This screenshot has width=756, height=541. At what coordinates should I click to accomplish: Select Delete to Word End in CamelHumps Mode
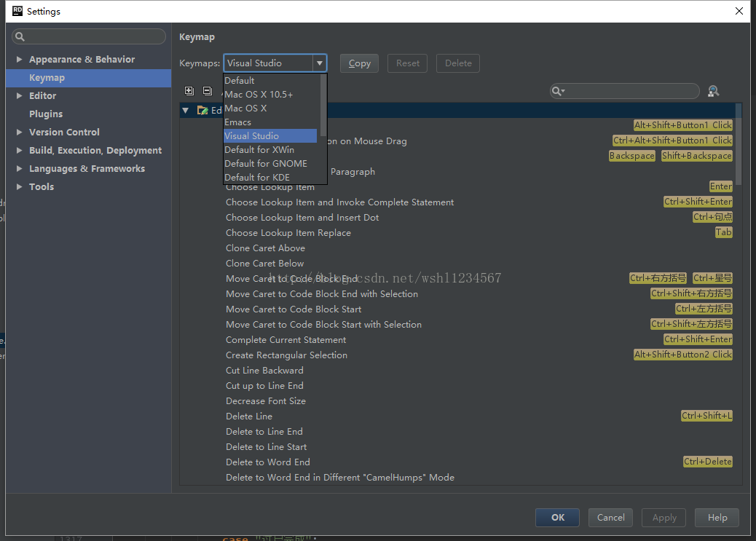pos(340,478)
